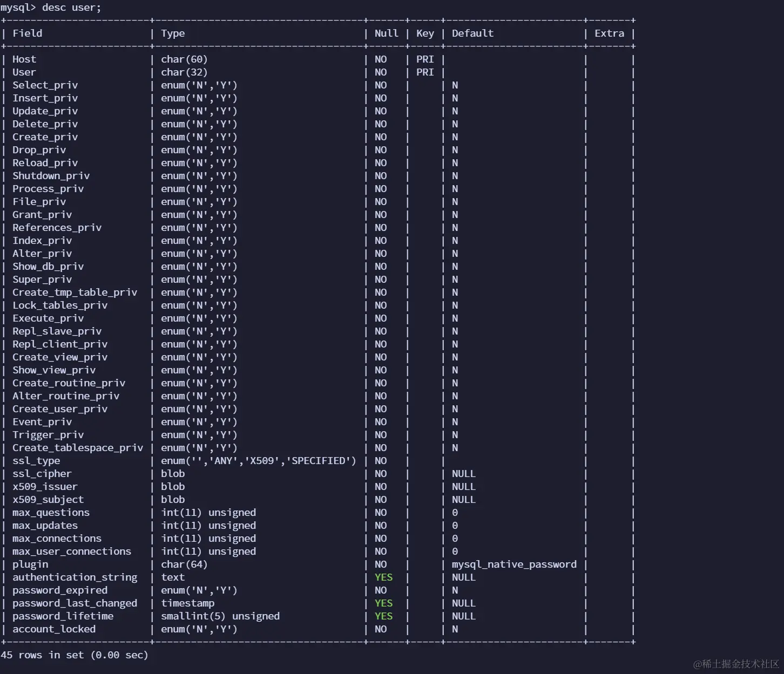Select the 'Process_priv' field
This screenshot has height=674, width=784.
click(48, 189)
